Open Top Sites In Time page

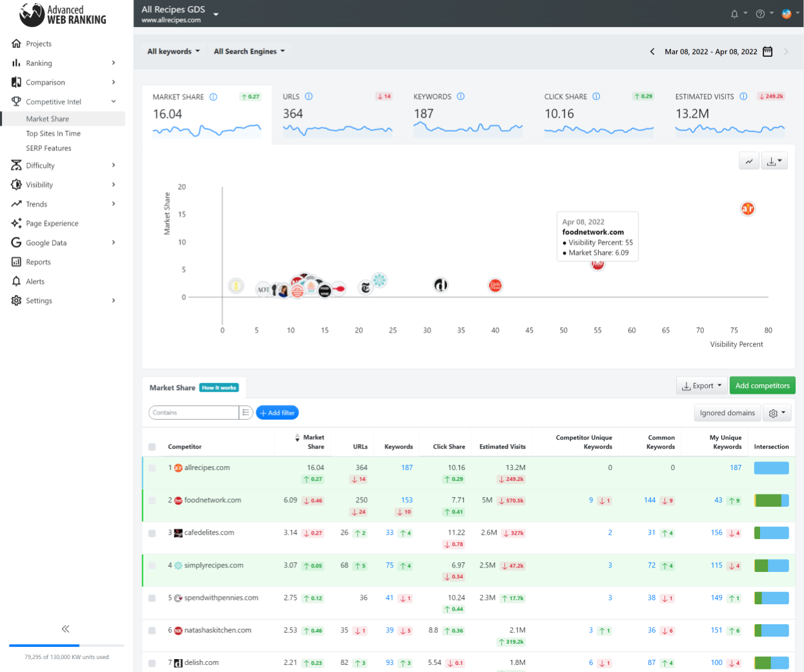(x=53, y=134)
